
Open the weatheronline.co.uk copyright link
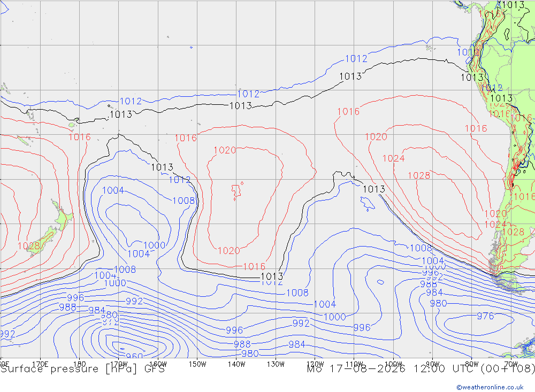[x=490, y=387]
